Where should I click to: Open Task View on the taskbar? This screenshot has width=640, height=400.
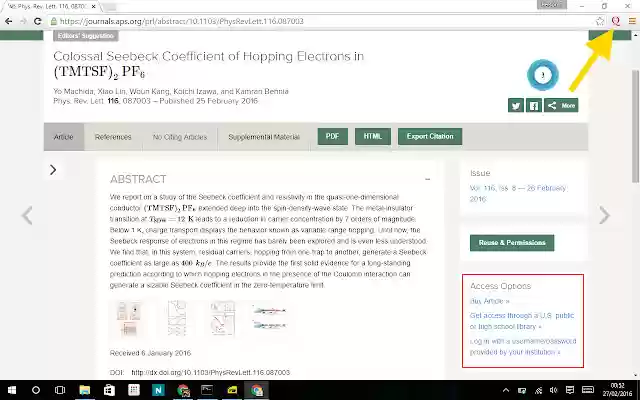60,390
